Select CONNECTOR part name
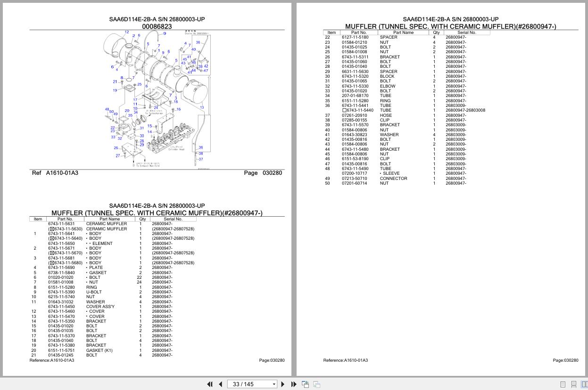This screenshot has width=588, height=390. pos(393,179)
